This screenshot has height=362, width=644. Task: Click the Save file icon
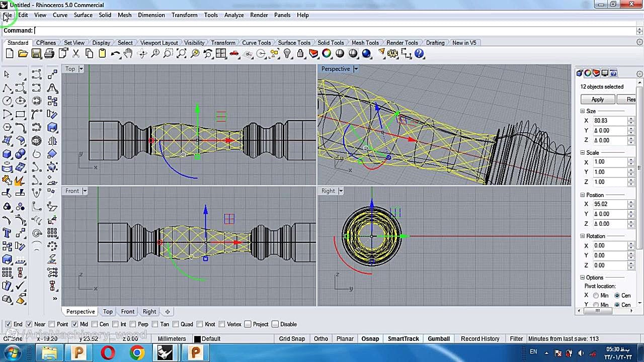36,54
